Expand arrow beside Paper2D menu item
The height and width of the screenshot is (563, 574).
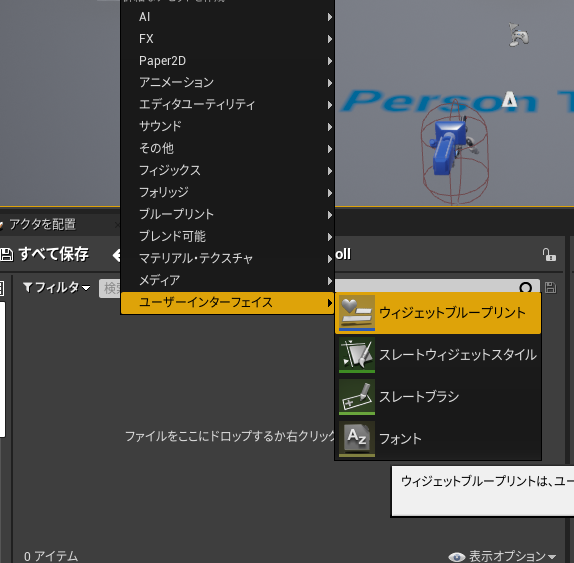click(x=330, y=61)
